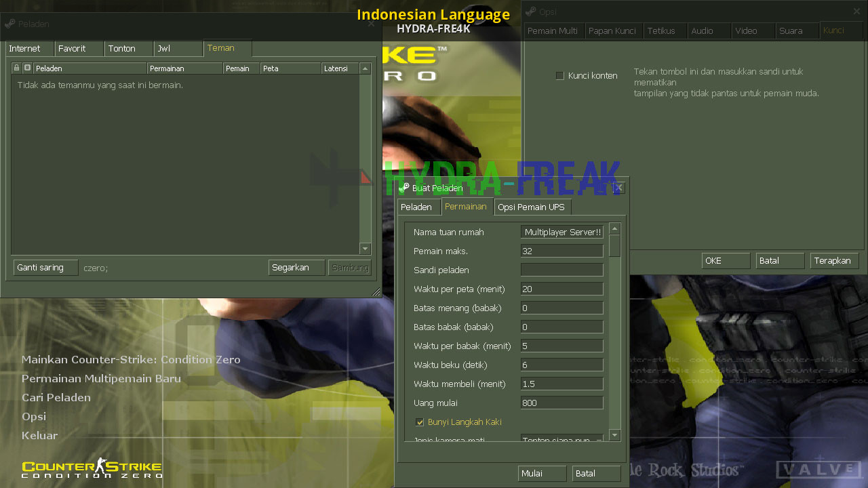Click the Pemain maks. input field

pyautogui.click(x=561, y=251)
